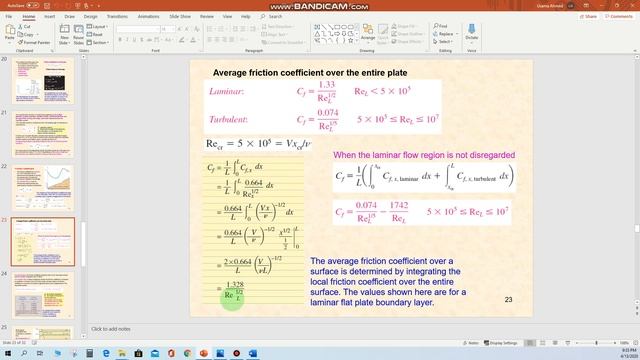Click the Dictate microphone button
The height and width of the screenshot is (360, 640).
point(471,32)
